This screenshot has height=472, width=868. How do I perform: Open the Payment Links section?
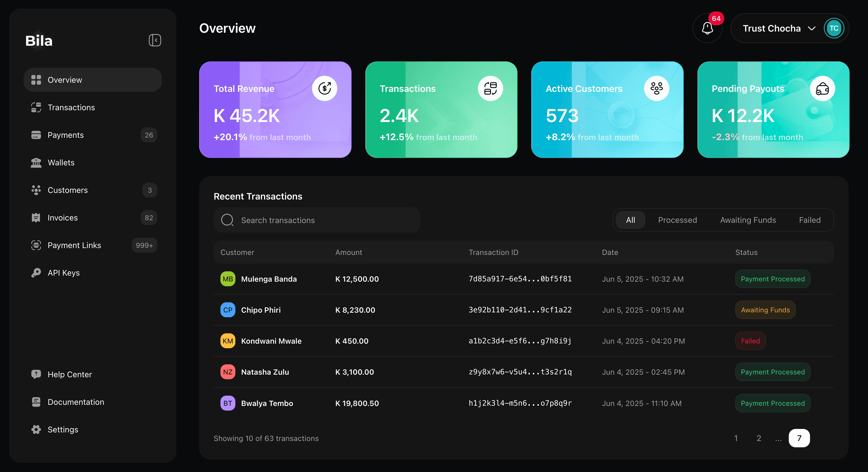74,245
